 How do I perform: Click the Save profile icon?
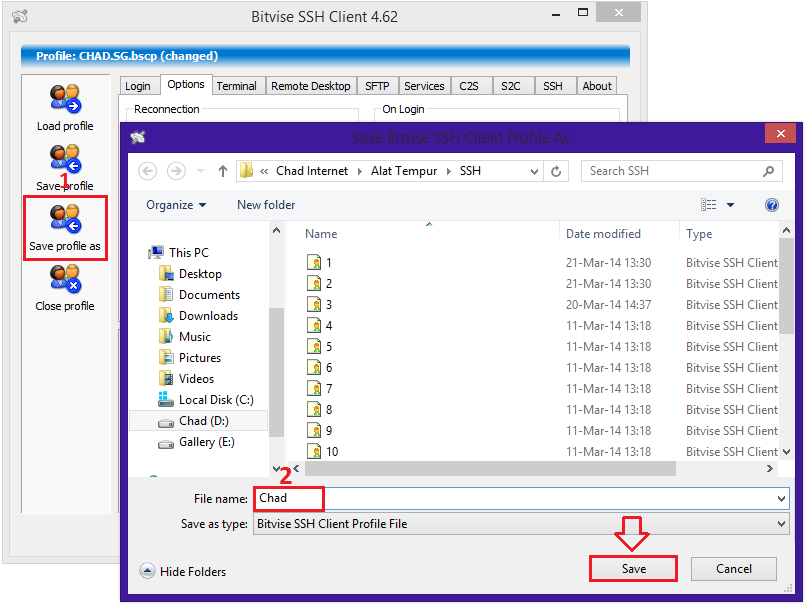tap(65, 158)
